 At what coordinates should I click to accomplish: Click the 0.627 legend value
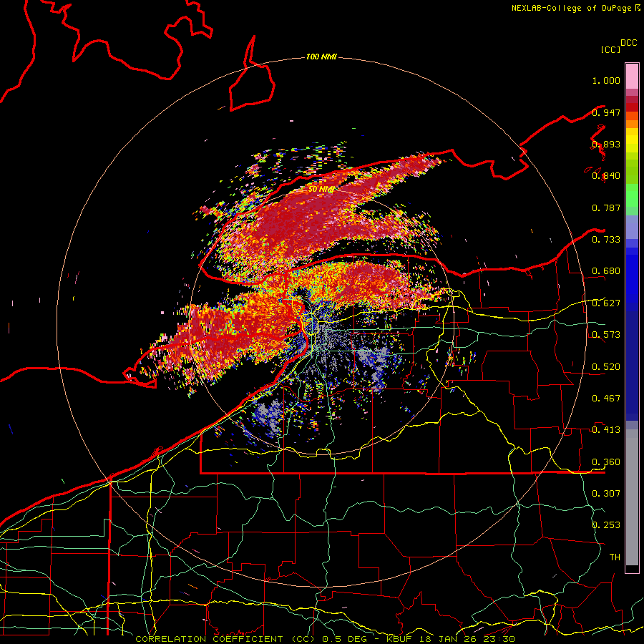coord(606,303)
